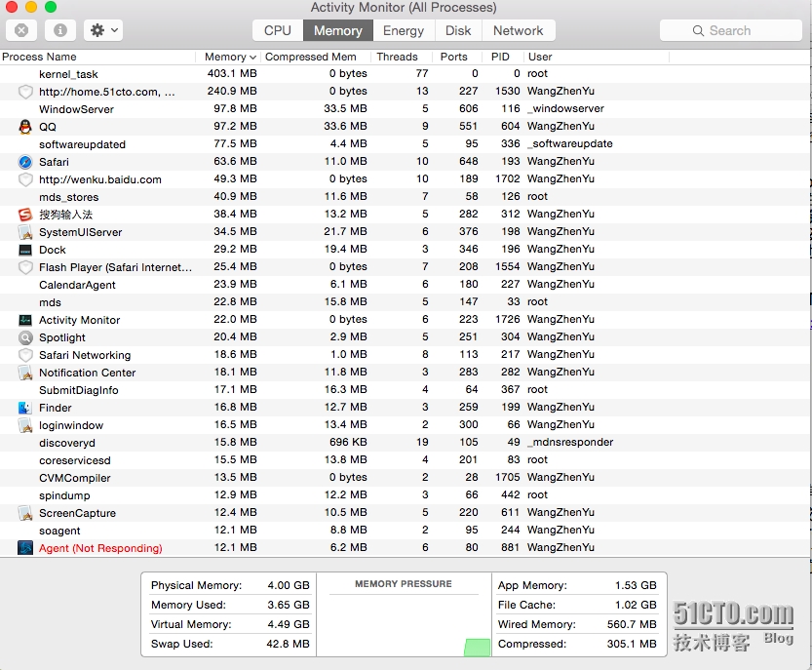
Task: Select the coreservicesd process
Action: [x=404, y=460]
